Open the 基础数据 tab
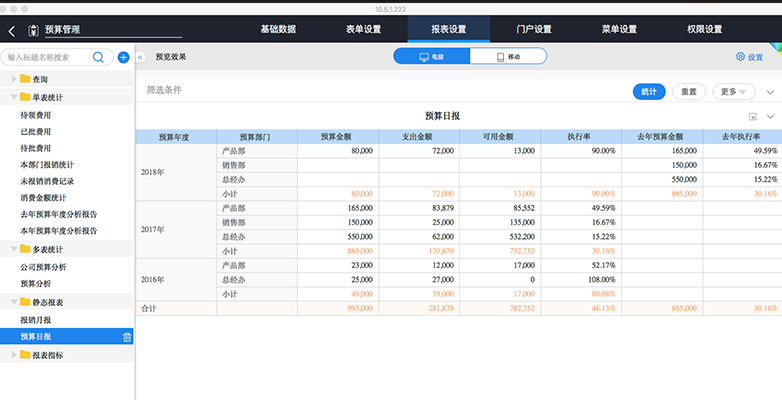The width and height of the screenshot is (782, 400). click(x=278, y=29)
